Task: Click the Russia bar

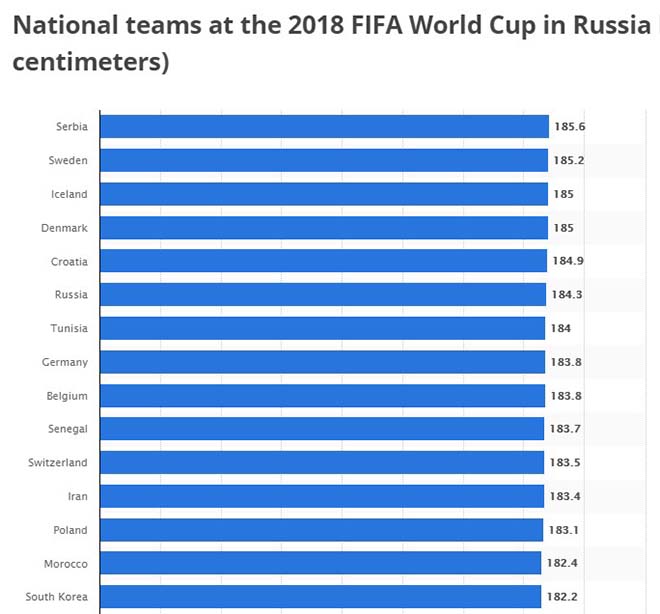Action: [323, 295]
